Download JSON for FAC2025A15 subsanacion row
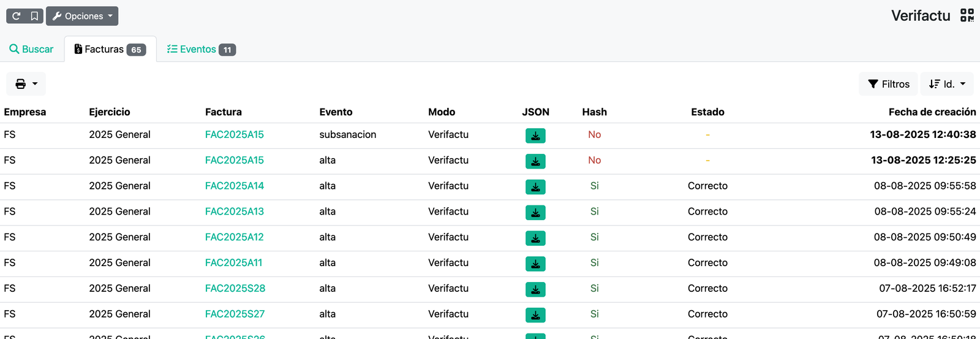This screenshot has height=339, width=980. (535, 135)
